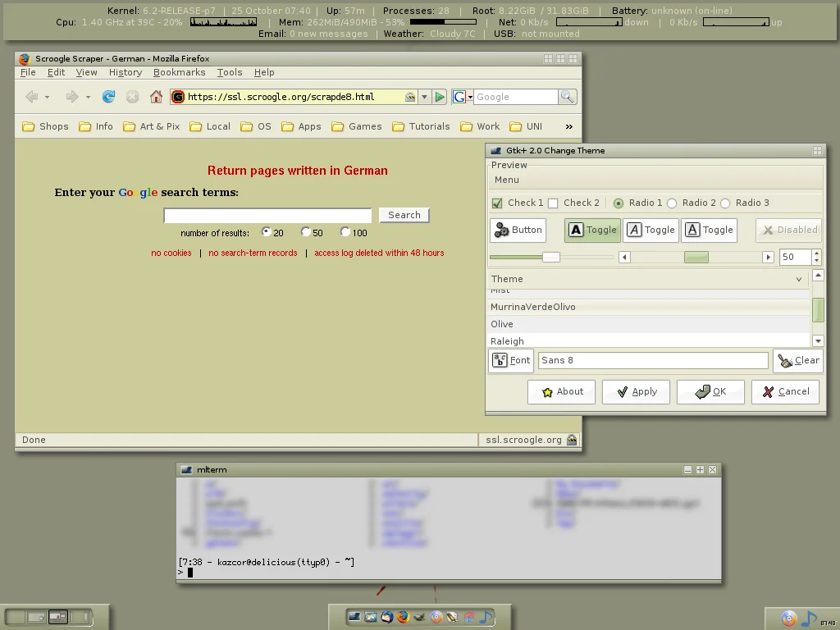Choose 50 results radio button
The width and height of the screenshot is (840, 630).
click(305, 231)
